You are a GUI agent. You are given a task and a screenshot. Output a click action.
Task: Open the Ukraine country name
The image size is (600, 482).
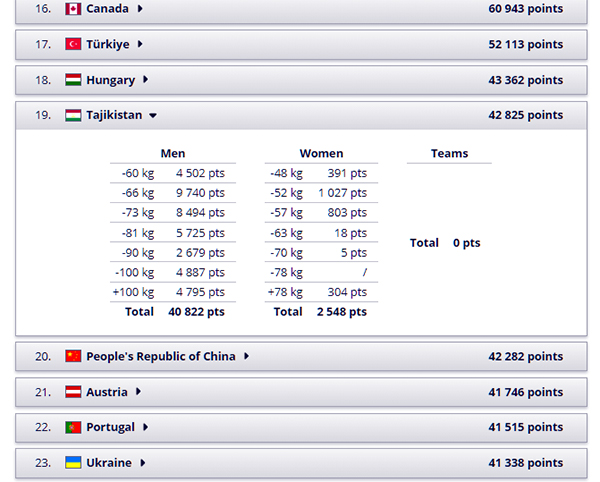coord(108,463)
